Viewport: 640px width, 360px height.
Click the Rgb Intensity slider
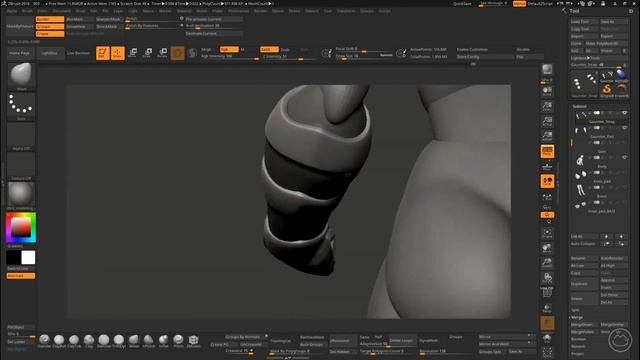[230, 57]
